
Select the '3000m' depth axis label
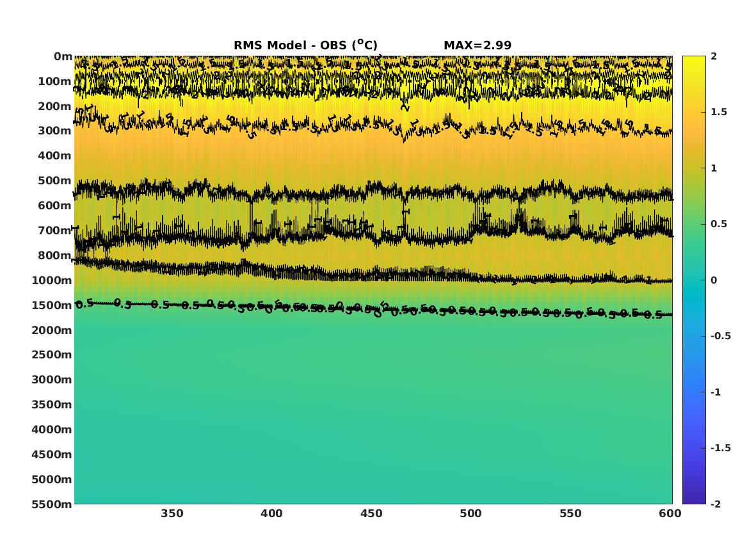coord(52,380)
